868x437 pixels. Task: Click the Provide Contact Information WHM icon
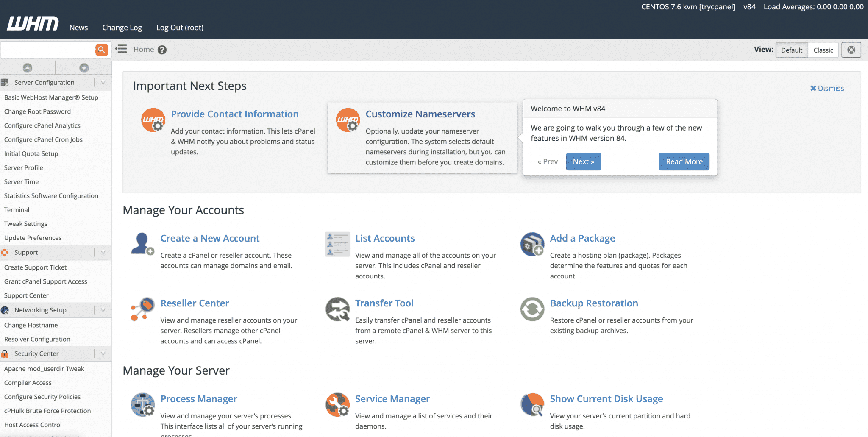point(153,120)
